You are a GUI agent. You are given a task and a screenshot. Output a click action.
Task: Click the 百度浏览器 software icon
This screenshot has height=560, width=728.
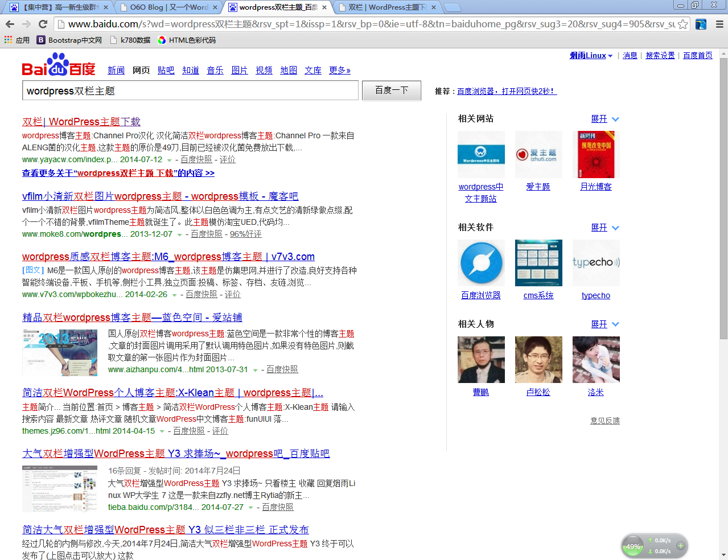coord(481,263)
